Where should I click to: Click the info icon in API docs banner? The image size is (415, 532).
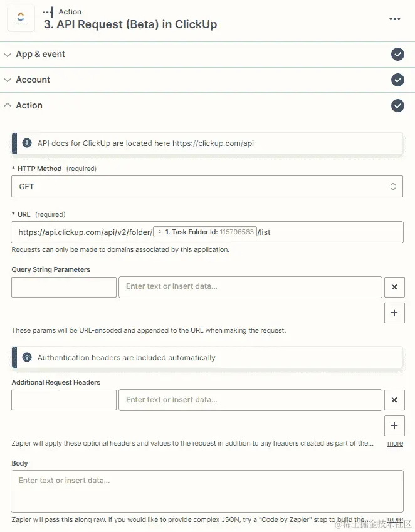[26, 142]
